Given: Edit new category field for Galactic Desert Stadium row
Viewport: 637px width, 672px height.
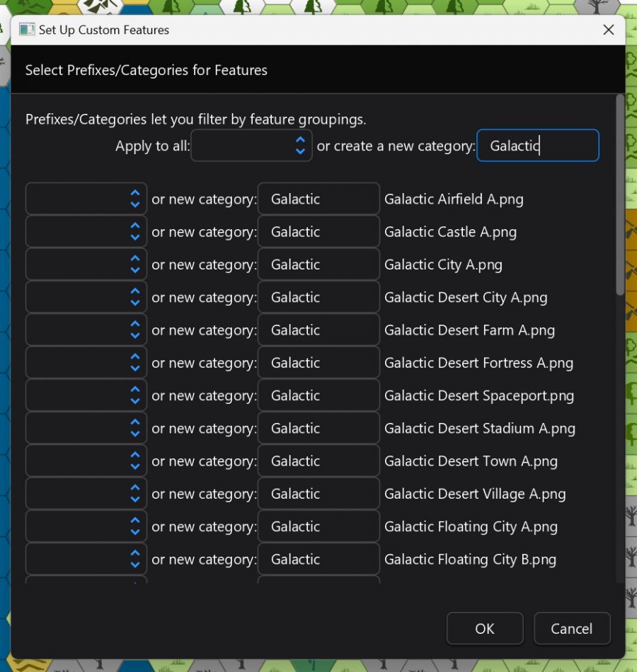Looking at the screenshot, I should coord(318,427).
